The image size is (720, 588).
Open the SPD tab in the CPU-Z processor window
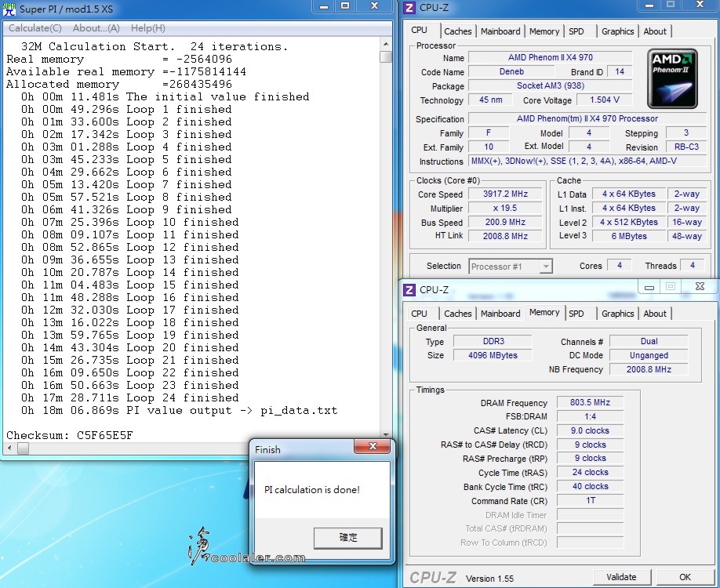[x=576, y=31]
